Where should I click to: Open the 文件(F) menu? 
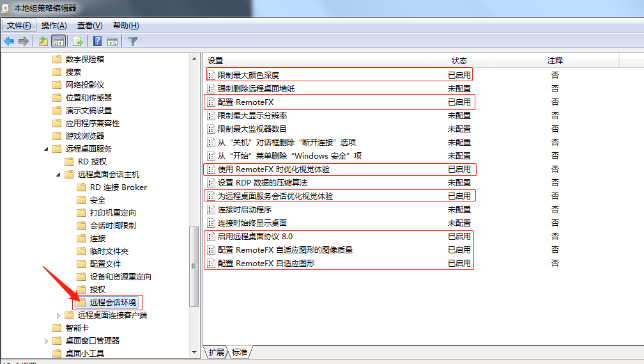click(x=19, y=26)
